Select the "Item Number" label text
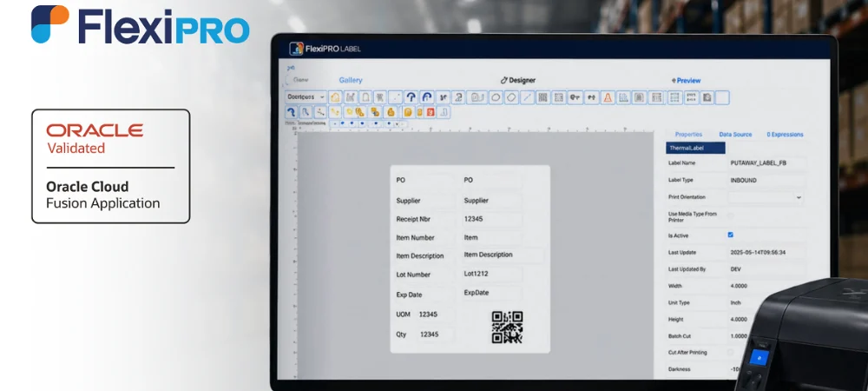Image resolution: width=868 pixels, height=391 pixels. pyautogui.click(x=415, y=237)
